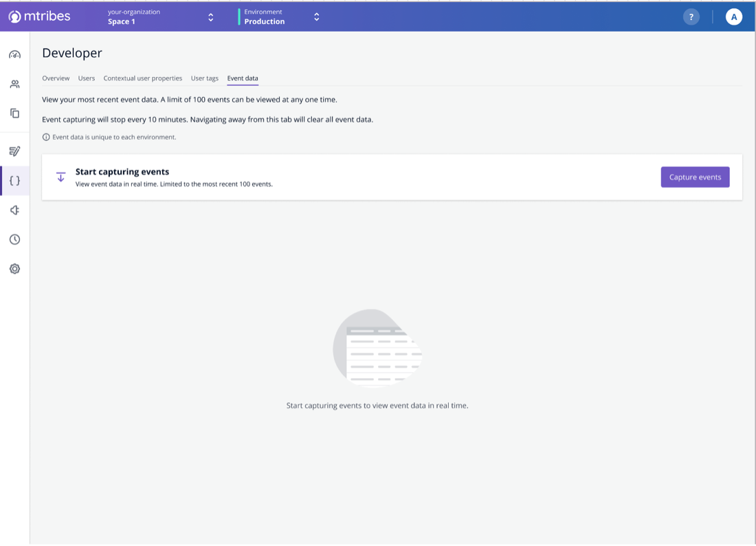Click the info icon beside environment note
The height and width of the screenshot is (546, 756).
[x=46, y=137]
